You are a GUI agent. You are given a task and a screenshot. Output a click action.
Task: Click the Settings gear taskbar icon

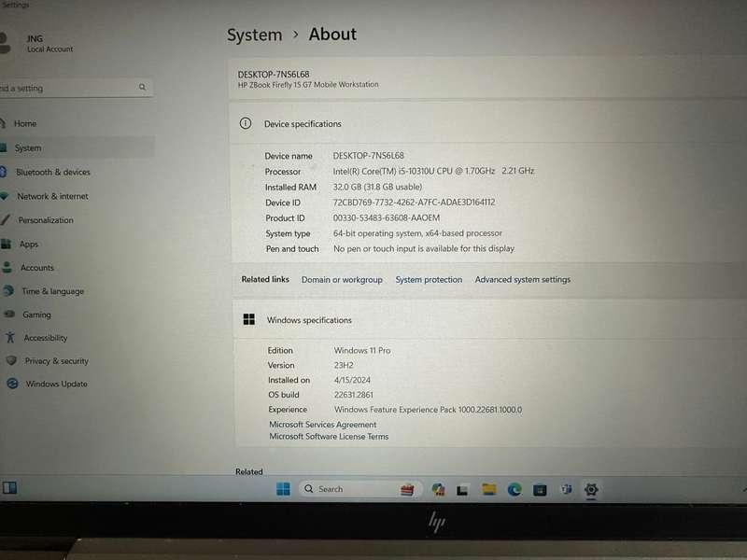point(591,489)
